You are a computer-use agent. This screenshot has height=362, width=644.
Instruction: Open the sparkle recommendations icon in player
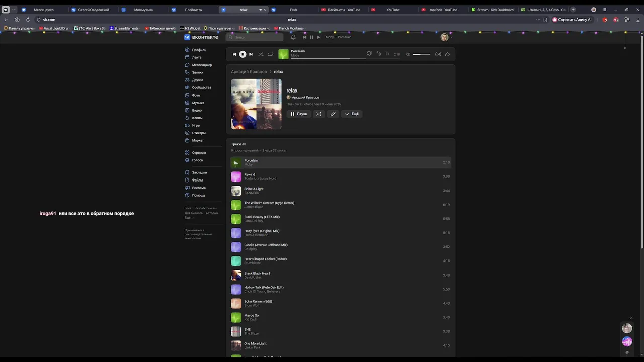point(379,54)
